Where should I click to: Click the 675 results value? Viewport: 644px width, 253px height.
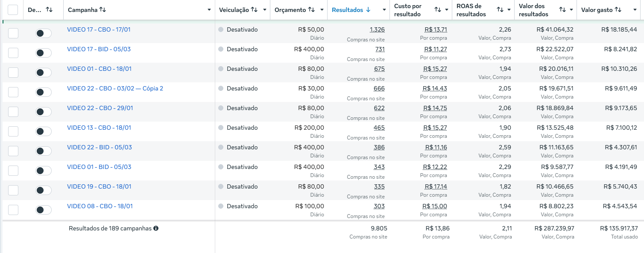[x=379, y=69]
